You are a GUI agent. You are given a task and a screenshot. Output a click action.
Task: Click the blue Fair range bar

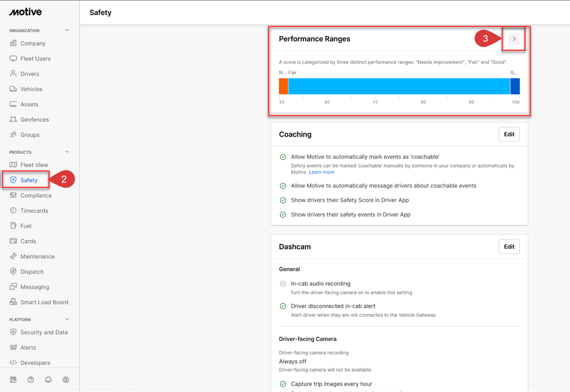tap(399, 86)
